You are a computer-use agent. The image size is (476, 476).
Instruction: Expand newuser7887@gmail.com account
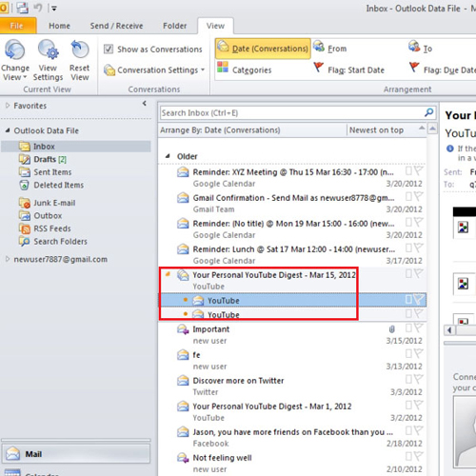coord(8,259)
